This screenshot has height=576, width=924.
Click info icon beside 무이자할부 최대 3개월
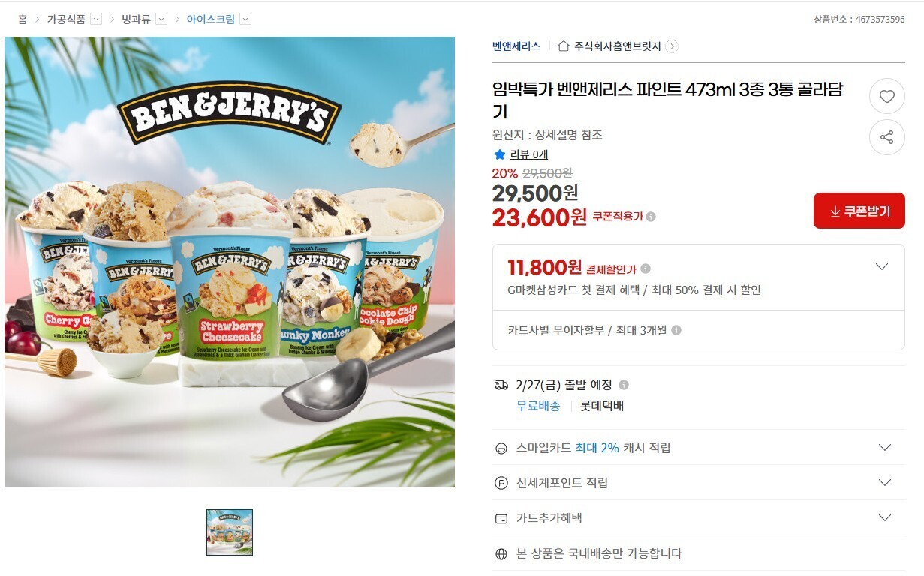[x=676, y=330]
